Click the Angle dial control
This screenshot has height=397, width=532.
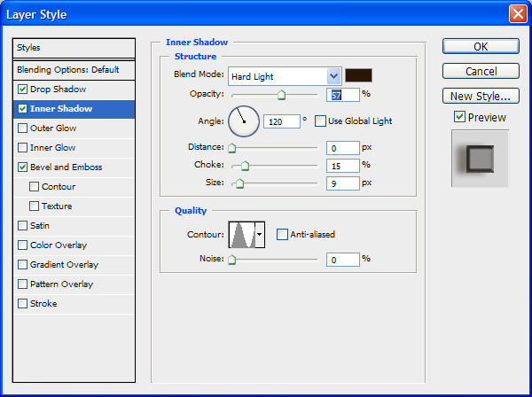pyautogui.click(x=244, y=121)
